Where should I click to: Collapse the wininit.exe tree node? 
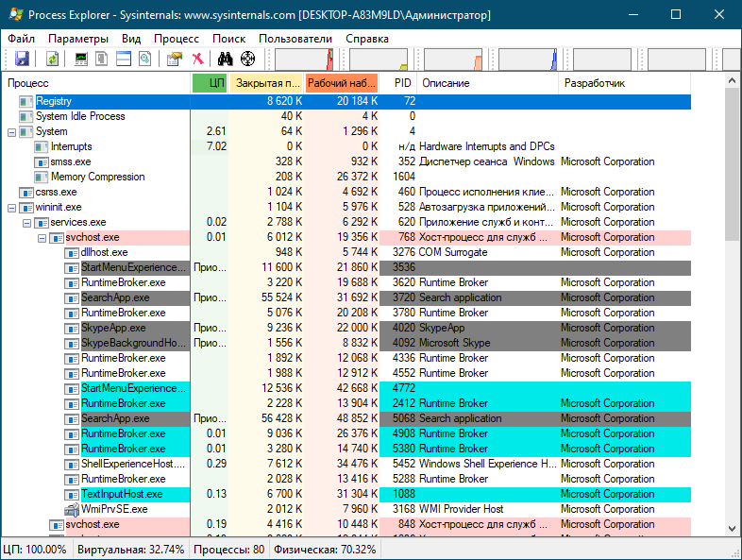(x=12, y=208)
